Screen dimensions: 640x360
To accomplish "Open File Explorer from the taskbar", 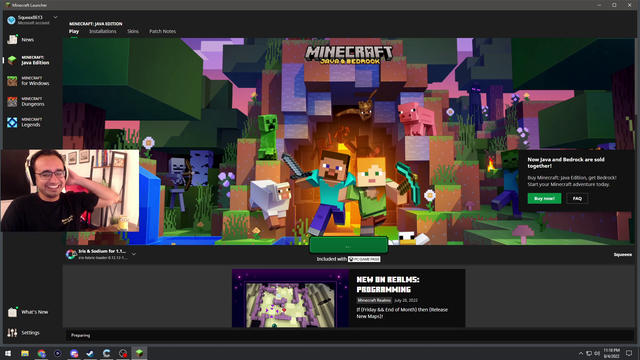I will [x=25, y=353].
